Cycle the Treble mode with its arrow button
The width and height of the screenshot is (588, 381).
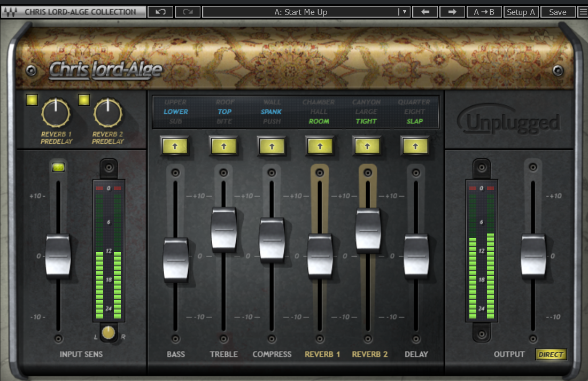(223, 146)
